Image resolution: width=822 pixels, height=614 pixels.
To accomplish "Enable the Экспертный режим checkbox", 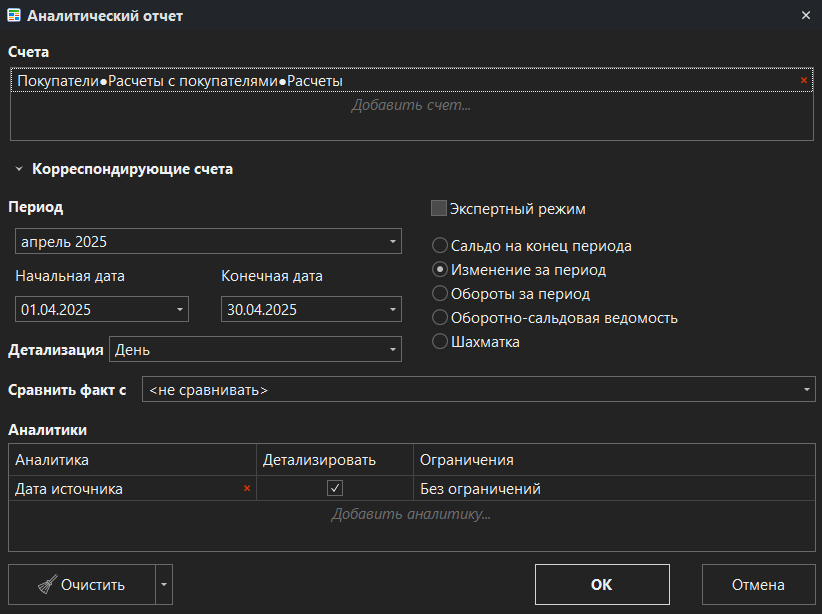I will [x=438, y=209].
